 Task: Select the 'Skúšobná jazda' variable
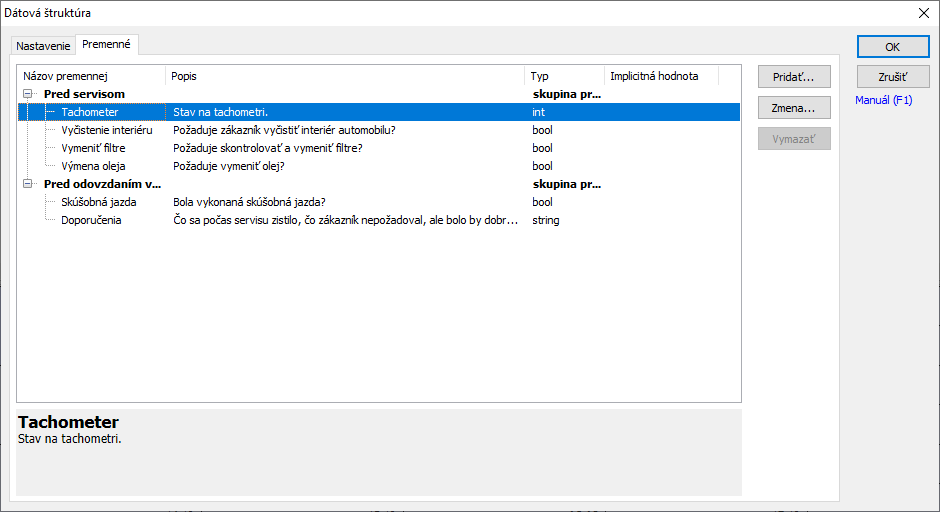tap(98, 202)
